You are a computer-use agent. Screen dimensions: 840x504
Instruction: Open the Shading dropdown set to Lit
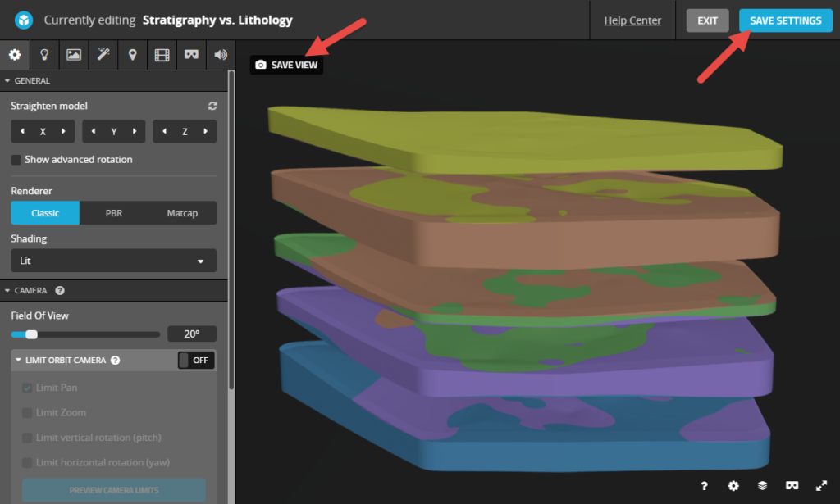pyautogui.click(x=113, y=261)
